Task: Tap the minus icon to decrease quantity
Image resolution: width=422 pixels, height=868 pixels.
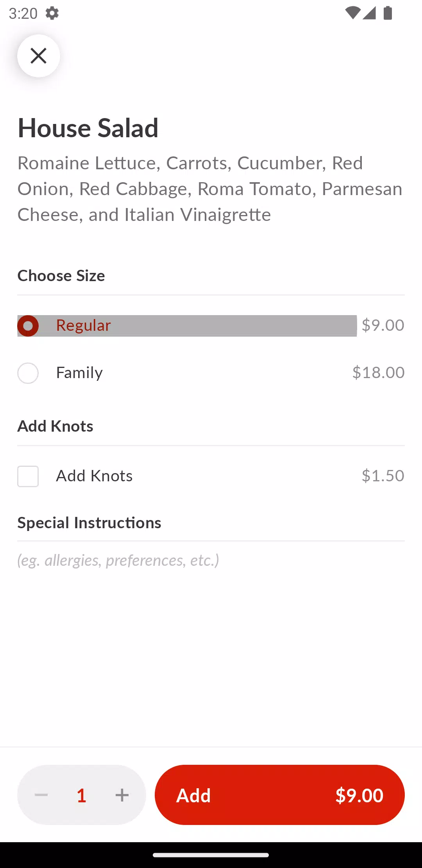Action: 41,795
